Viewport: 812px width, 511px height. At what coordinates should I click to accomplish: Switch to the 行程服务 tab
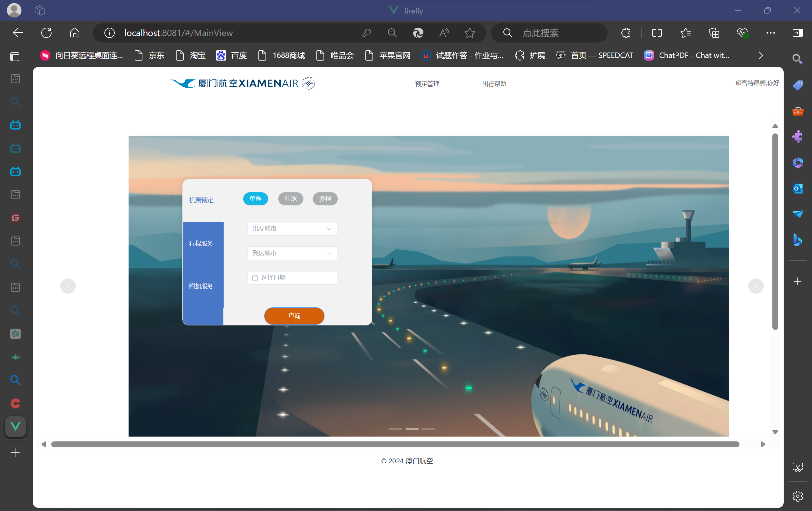pyautogui.click(x=201, y=243)
